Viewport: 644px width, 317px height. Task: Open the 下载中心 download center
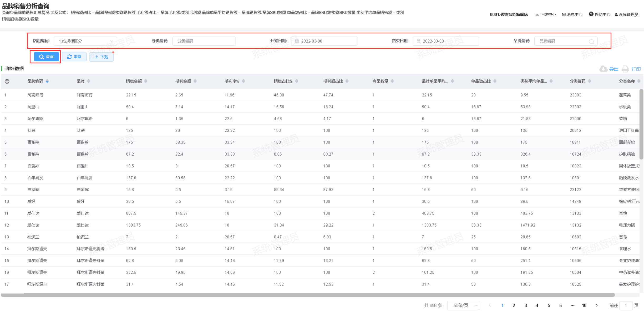point(546,14)
